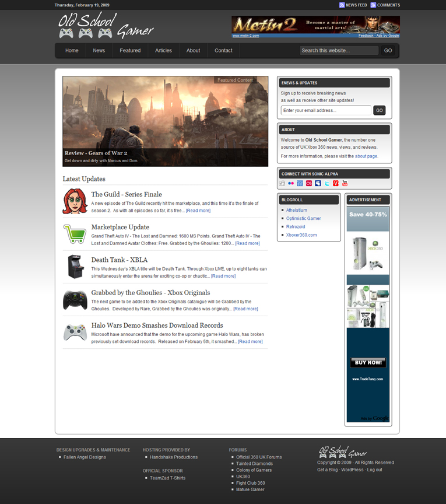
Task: Open the About menu item
Action: click(x=193, y=51)
